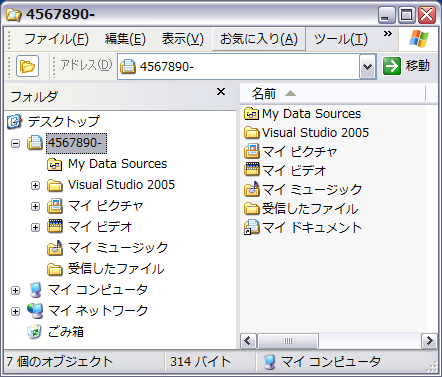Expand the マイ ピクチャ tree node

coord(35,206)
